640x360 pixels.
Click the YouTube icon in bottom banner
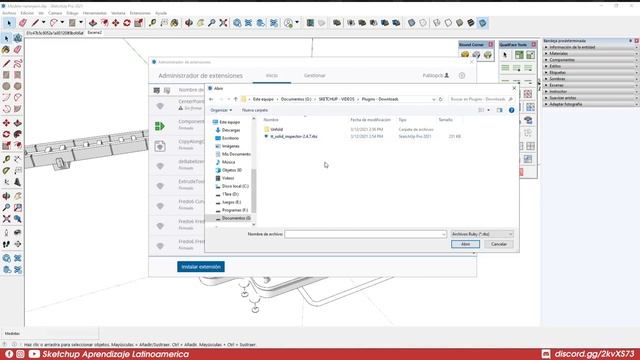(x=34, y=354)
